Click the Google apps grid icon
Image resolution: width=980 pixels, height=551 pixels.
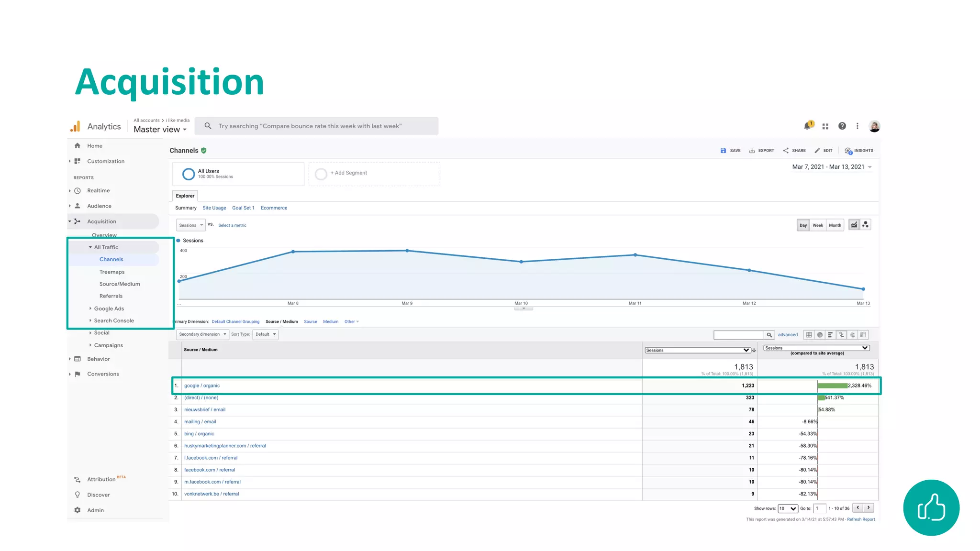(x=825, y=126)
